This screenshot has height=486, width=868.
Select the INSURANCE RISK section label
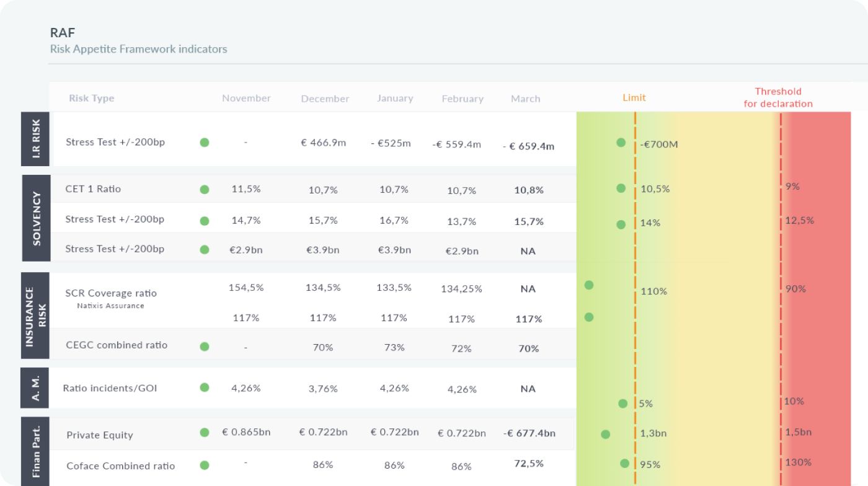coord(36,316)
